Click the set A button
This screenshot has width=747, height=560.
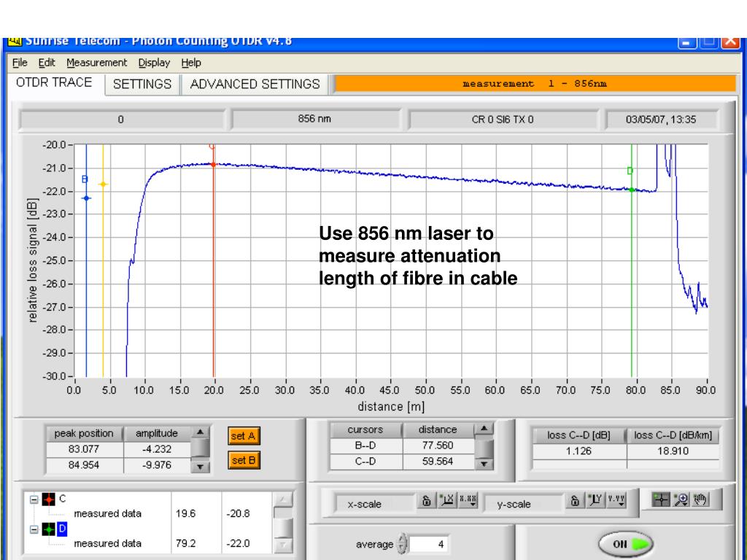244,436
